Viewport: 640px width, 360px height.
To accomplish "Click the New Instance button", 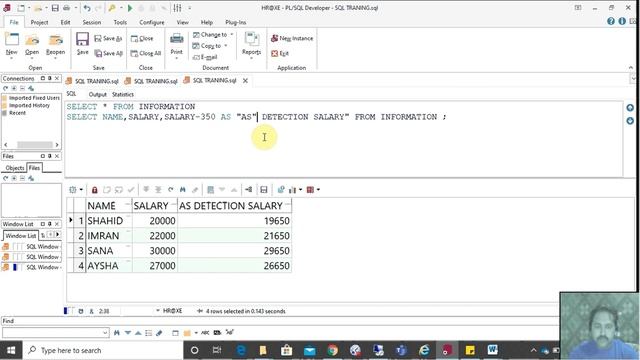I will click(292, 38).
